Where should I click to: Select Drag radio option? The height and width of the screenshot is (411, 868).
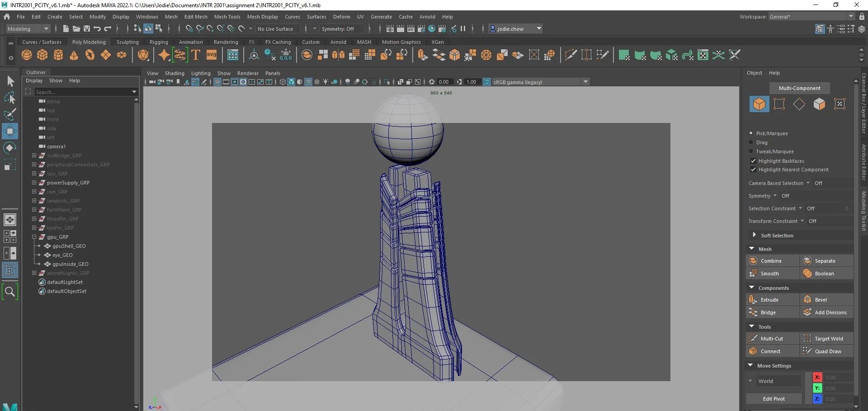click(751, 142)
